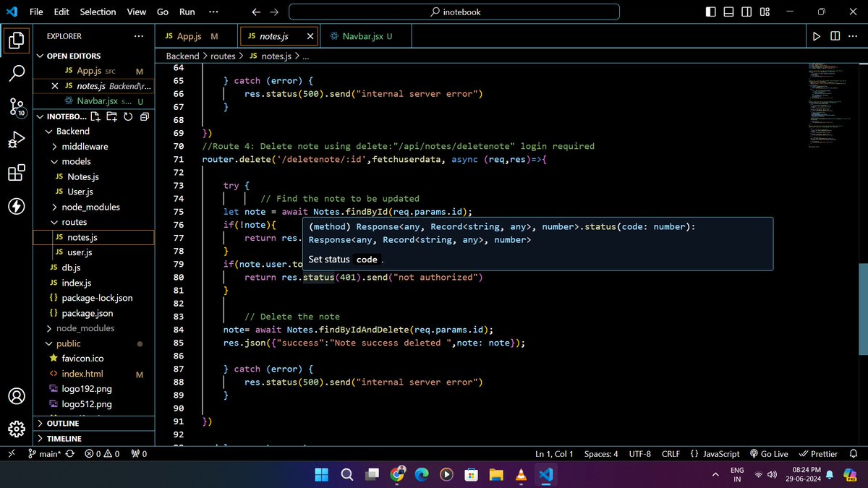Open the Go menu

[x=163, y=12]
